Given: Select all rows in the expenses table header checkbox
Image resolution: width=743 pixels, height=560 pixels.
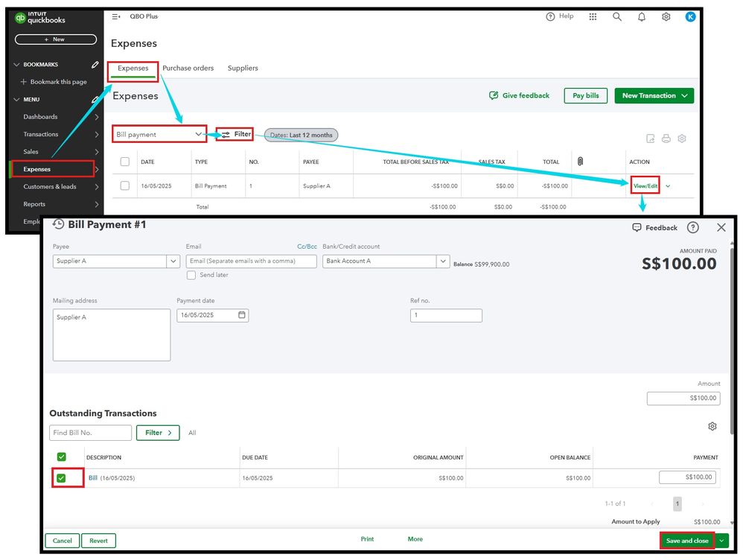Looking at the screenshot, I should click(x=125, y=162).
